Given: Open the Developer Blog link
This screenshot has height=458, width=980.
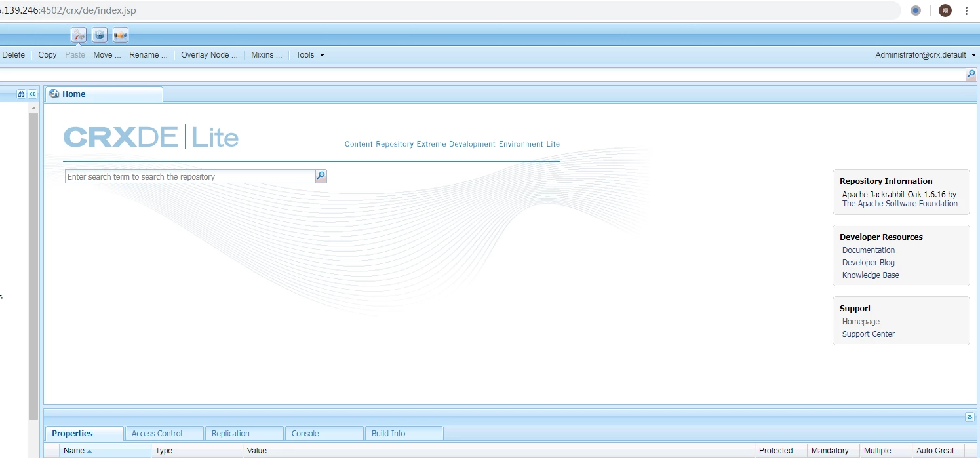Looking at the screenshot, I should tap(869, 263).
